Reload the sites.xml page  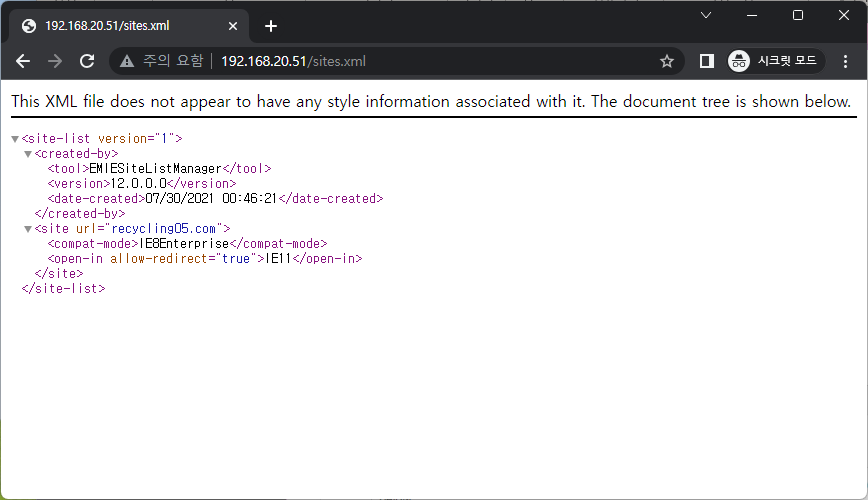click(x=87, y=61)
